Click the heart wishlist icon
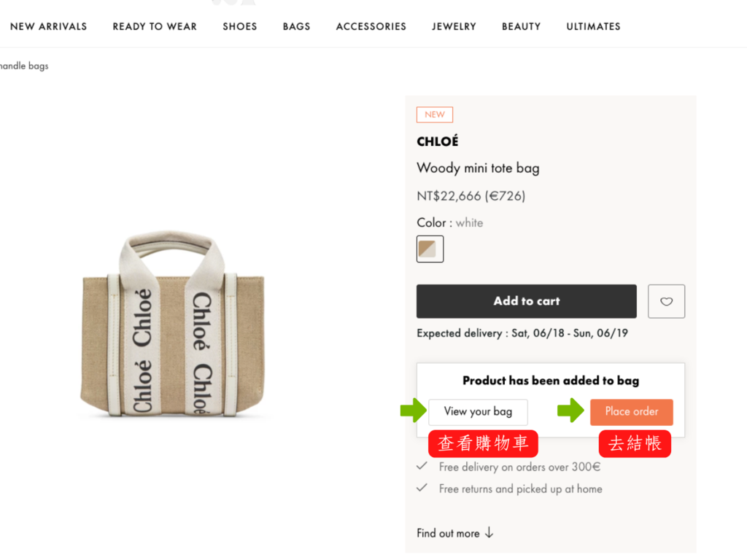The image size is (747, 560). [666, 301]
